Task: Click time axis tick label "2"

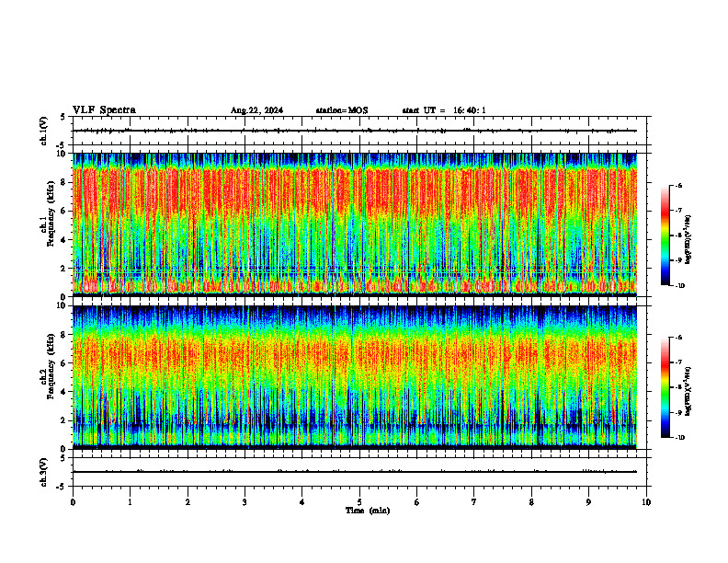Action: pyautogui.click(x=188, y=502)
